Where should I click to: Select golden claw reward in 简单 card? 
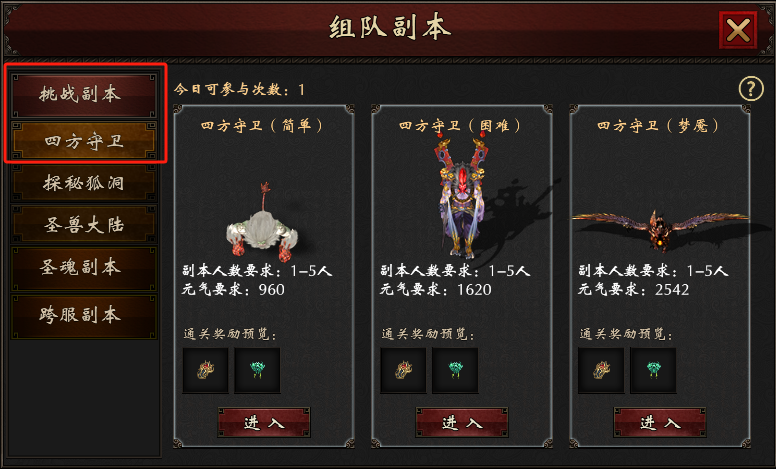[205, 370]
